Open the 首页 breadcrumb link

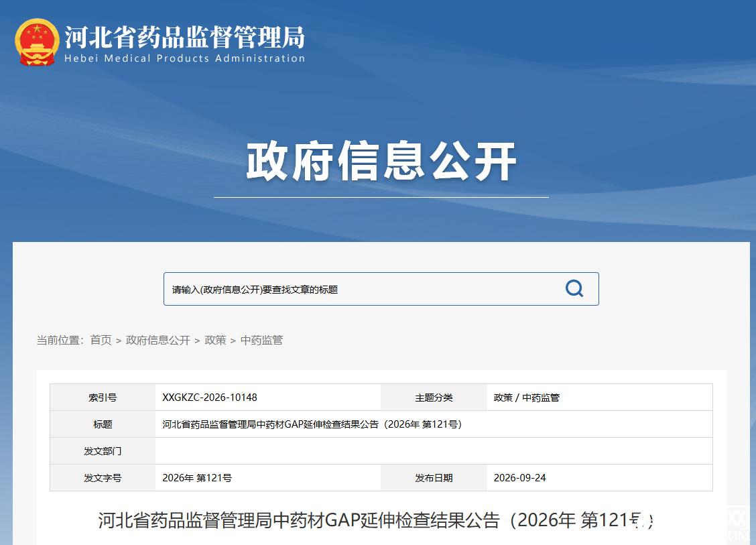coord(101,340)
